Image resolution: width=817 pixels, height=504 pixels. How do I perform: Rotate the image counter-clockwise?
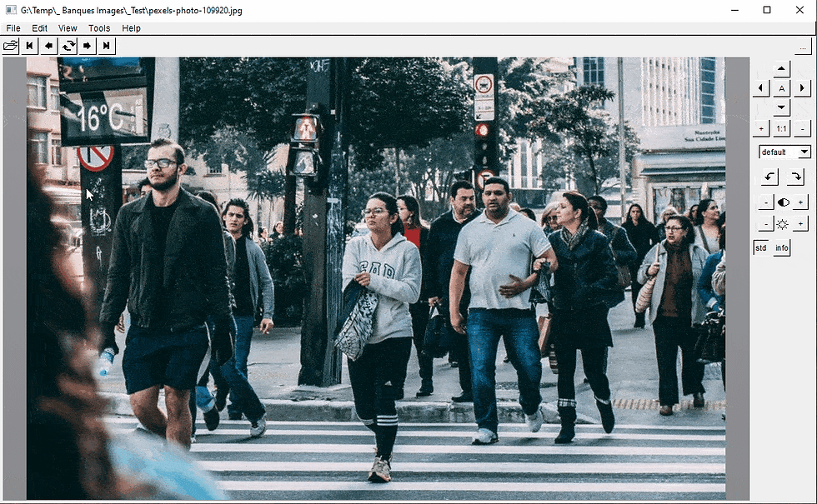coord(769,177)
